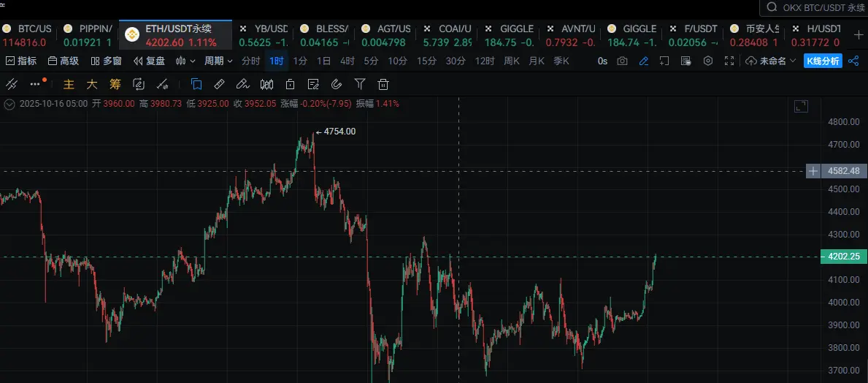Select the ruler measure tool
The height and width of the screenshot is (383, 868).
[x=219, y=84]
